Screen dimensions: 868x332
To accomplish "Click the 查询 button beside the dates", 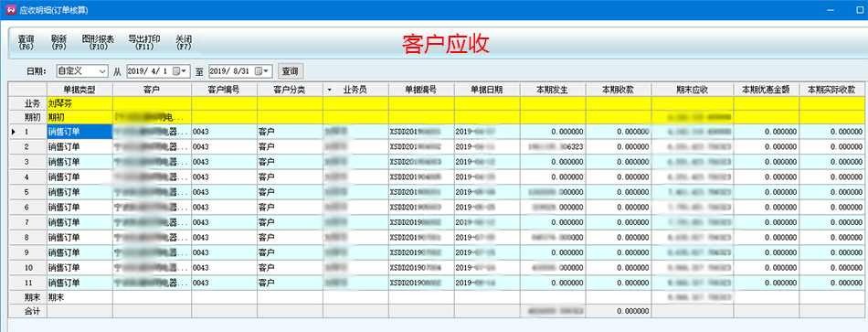I will pos(290,71).
